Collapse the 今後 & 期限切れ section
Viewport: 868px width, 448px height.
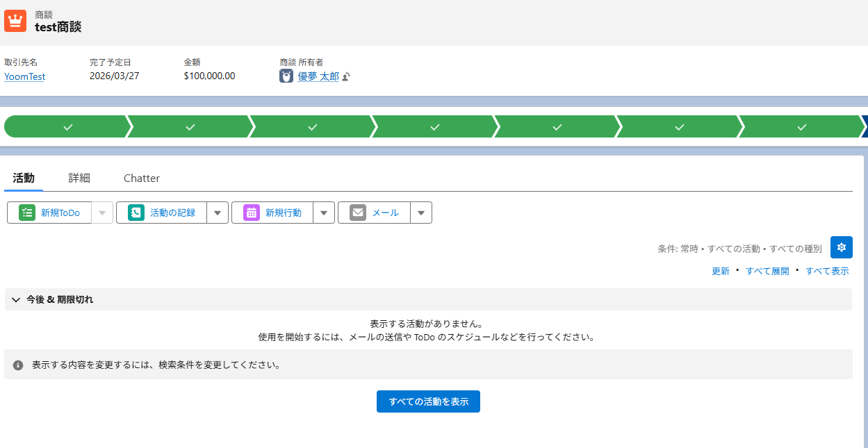click(16, 300)
